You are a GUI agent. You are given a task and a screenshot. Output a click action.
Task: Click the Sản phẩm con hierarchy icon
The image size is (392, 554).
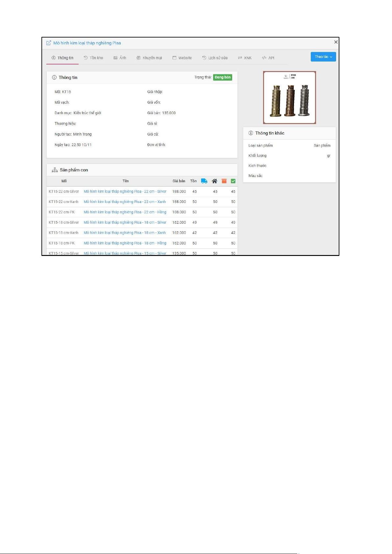[55, 170]
